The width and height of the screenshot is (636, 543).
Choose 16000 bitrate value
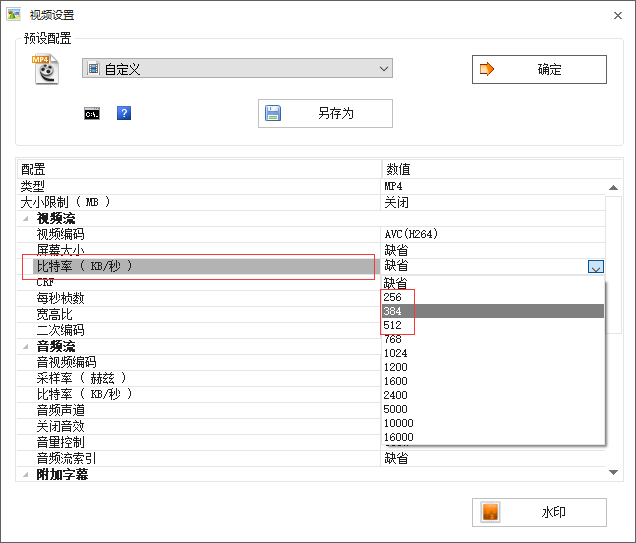point(398,437)
